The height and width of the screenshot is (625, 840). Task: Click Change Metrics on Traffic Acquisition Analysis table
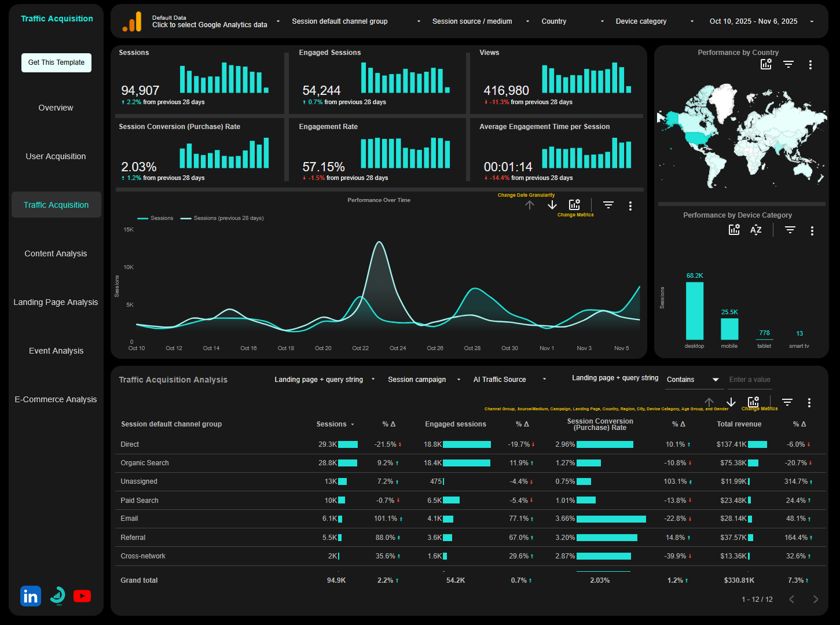tap(753, 401)
